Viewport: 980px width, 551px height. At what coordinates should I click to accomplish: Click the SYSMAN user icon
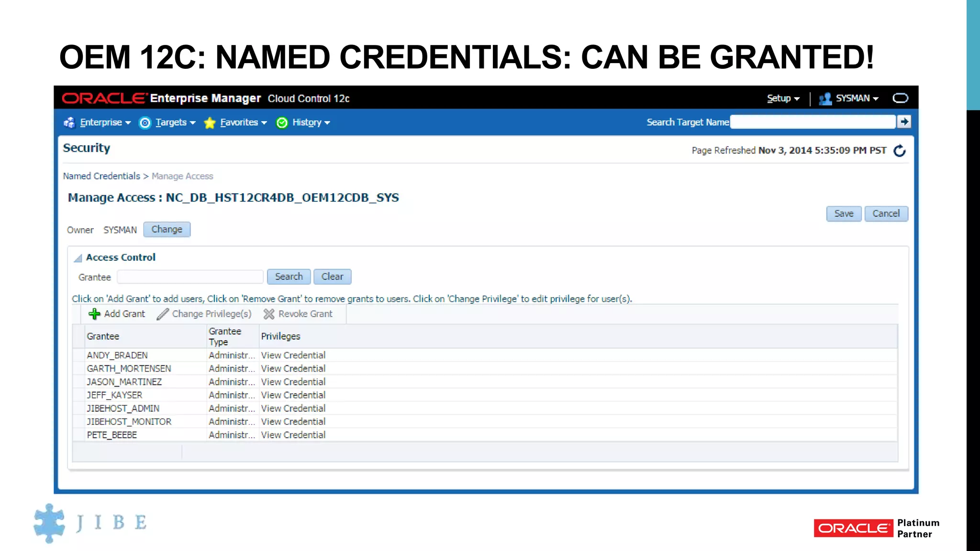(x=825, y=99)
